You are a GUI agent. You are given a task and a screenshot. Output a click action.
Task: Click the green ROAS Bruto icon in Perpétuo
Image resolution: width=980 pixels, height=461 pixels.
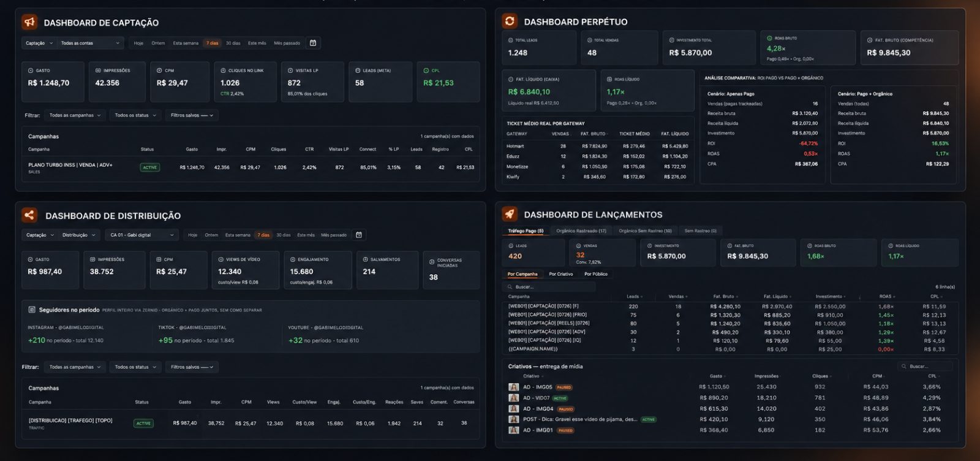coord(770,38)
